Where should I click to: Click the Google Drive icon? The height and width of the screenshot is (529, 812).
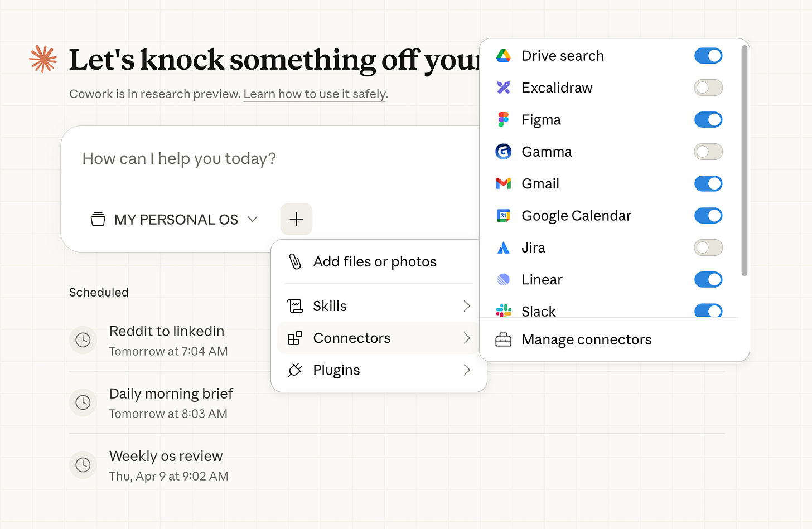coord(504,56)
